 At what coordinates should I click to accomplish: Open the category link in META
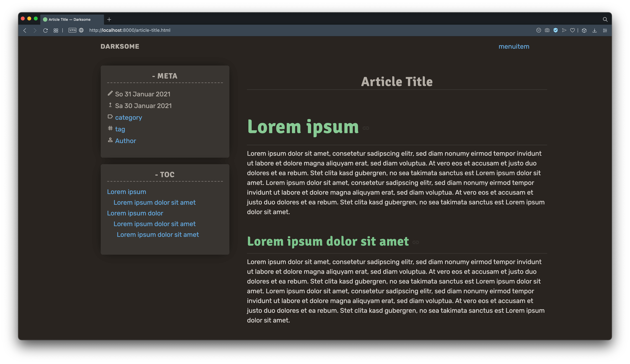click(128, 117)
